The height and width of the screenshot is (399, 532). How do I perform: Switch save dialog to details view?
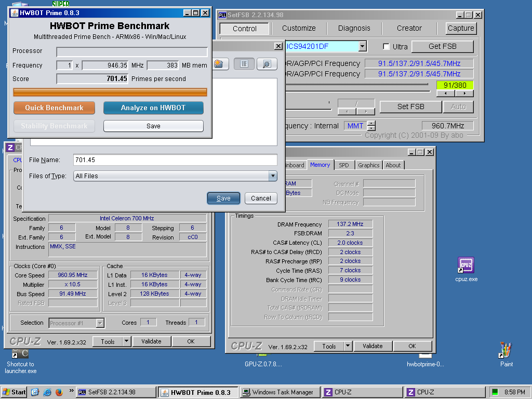point(267,64)
